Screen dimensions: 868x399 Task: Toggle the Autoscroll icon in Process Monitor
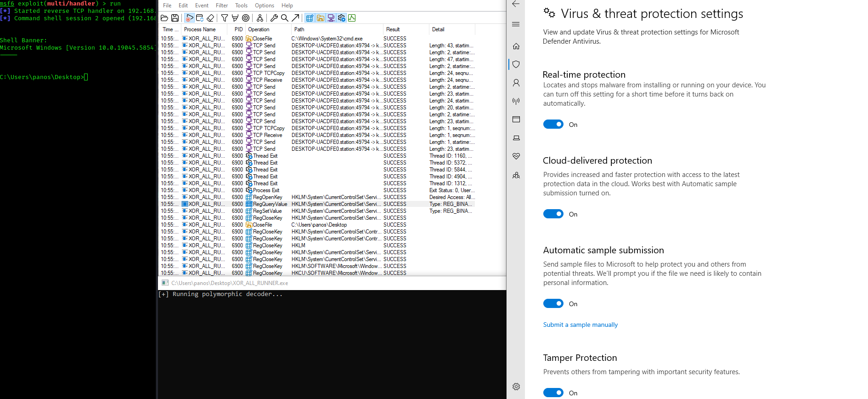tap(200, 18)
